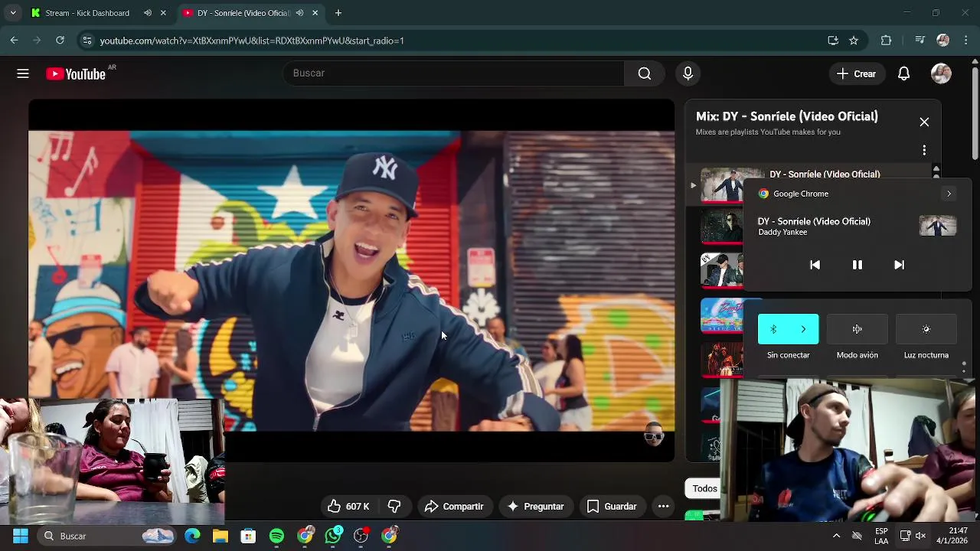Bookmark this page with star icon
This screenshot has height=551, width=980.
(x=854, y=41)
